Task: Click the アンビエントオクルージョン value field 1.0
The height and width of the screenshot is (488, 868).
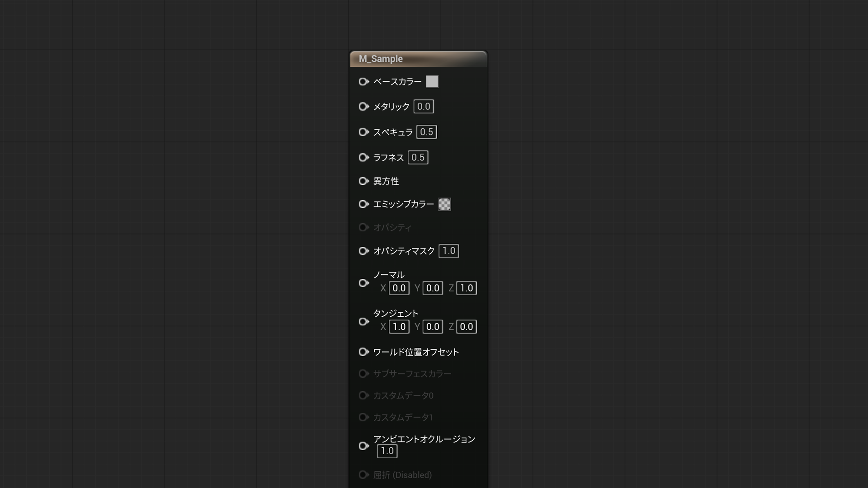Action: coord(387,451)
